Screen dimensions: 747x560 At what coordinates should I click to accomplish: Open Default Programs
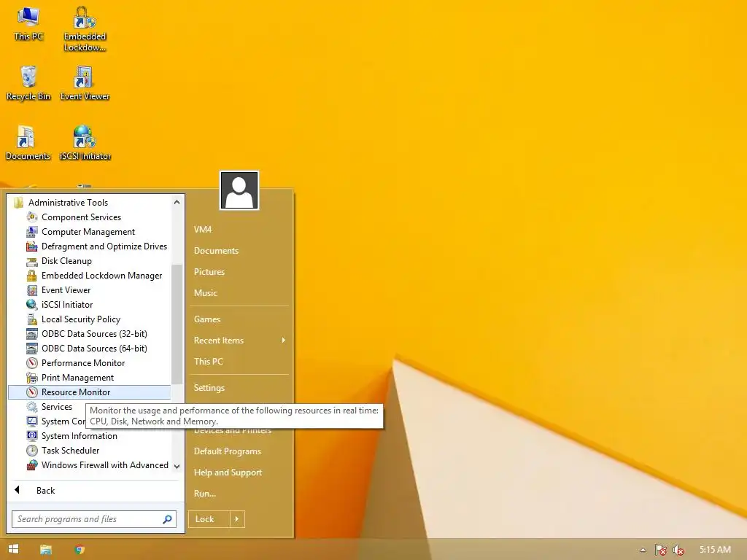(x=228, y=451)
